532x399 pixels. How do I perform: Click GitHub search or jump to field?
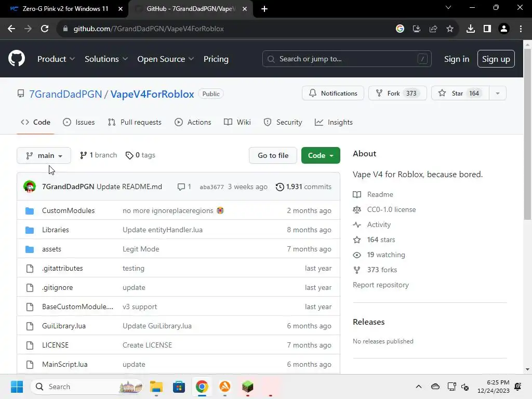pyautogui.click(x=347, y=59)
